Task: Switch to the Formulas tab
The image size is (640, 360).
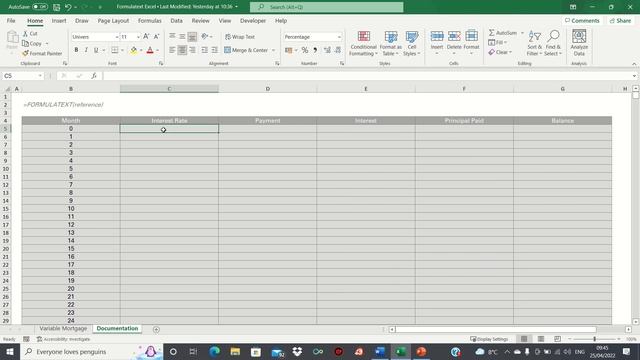Action: (149, 21)
